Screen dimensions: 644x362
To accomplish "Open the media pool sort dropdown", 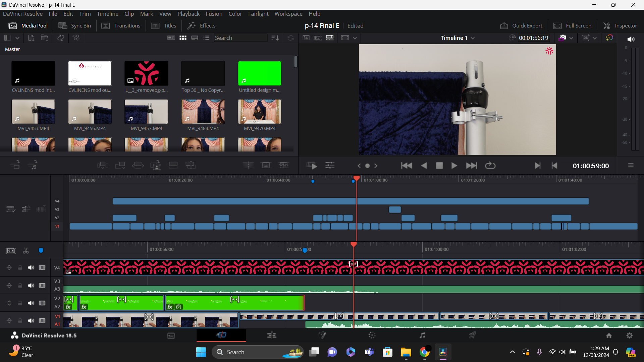I will click(x=275, y=38).
